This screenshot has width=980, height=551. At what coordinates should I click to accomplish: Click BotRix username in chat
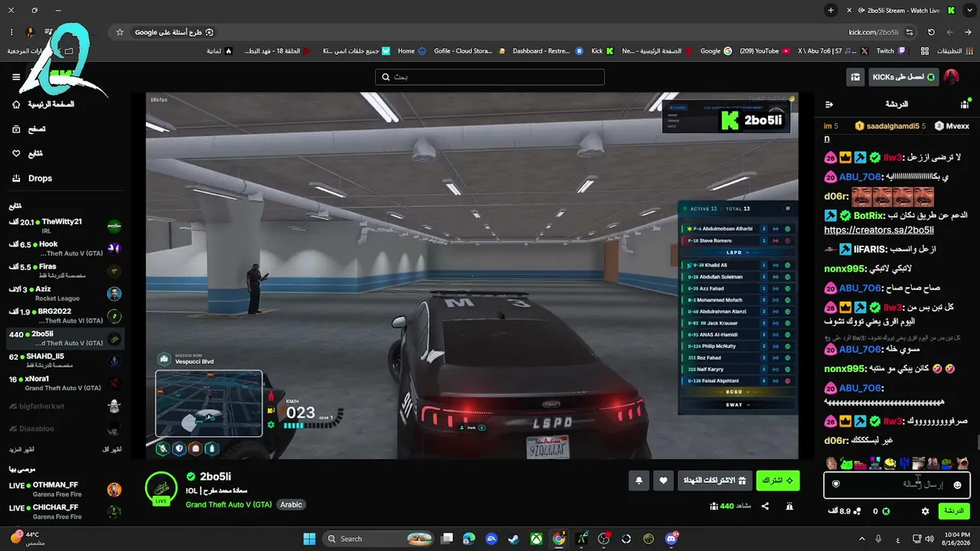[x=868, y=216]
